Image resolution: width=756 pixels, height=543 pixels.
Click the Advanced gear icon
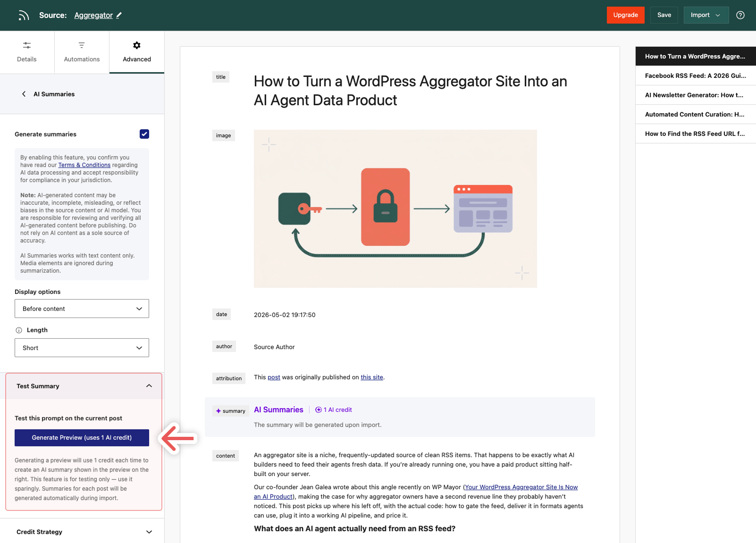(x=137, y=45)
